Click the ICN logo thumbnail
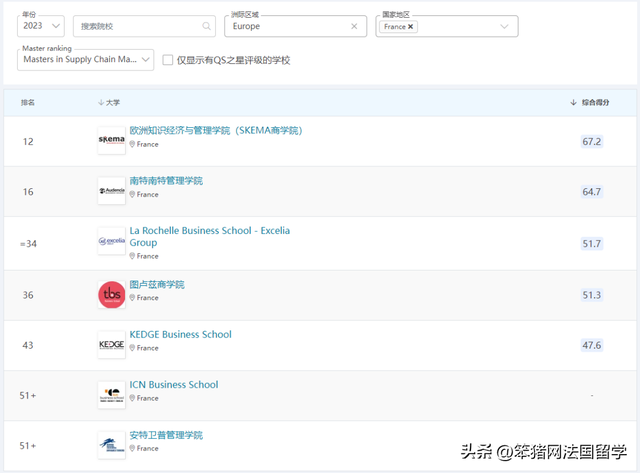Viewport: 640px width, 473px height. coord(111,395)
